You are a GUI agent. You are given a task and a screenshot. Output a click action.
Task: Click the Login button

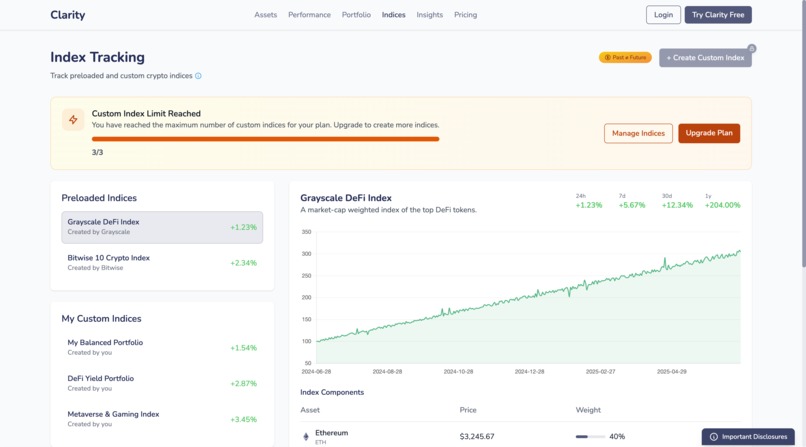tap(663, 15)
